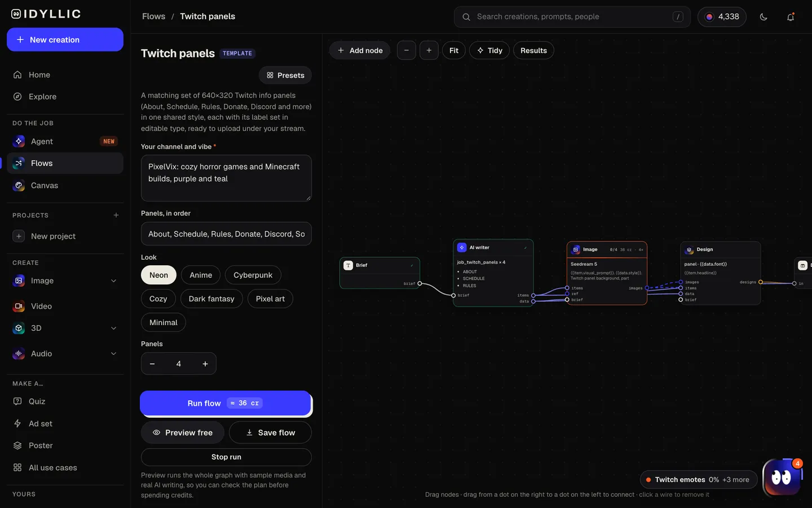This screenshot has width=812, height=508.
Task: Open the Quiz maker
Action: click(65, 401)
